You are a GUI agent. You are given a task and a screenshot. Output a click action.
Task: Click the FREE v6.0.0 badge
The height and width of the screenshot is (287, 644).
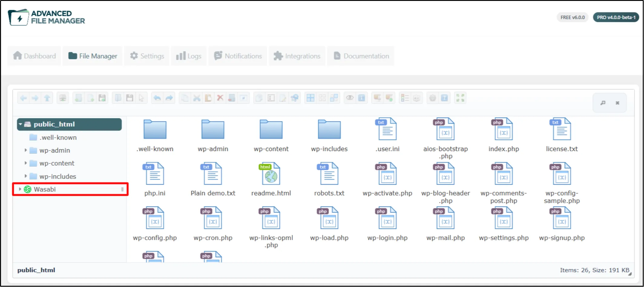(x=573, y=17)
